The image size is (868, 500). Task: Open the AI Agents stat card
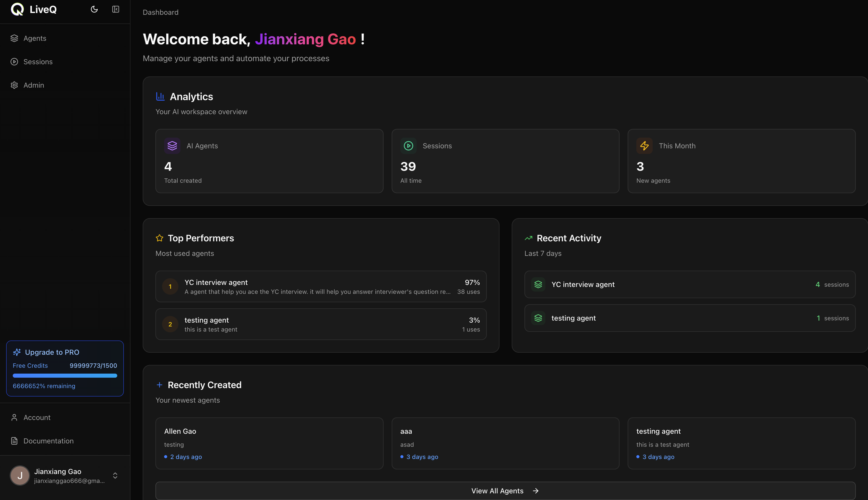pyautogui.click(x=269, y=161)
